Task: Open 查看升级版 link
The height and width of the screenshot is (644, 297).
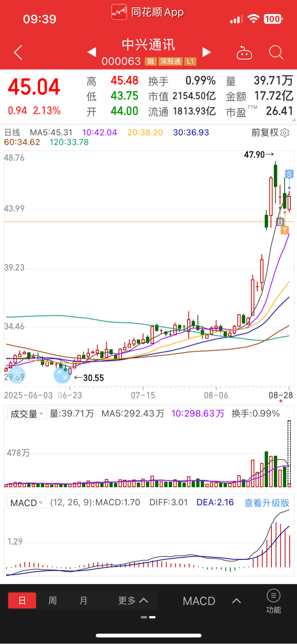Action: pyautogui.click(x=267, y=503)
